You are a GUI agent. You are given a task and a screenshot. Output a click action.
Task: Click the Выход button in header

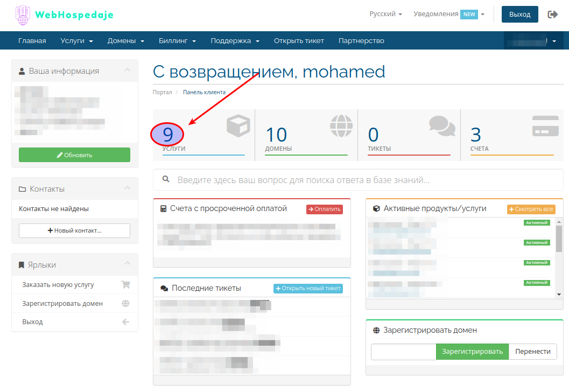coord(519,15)
